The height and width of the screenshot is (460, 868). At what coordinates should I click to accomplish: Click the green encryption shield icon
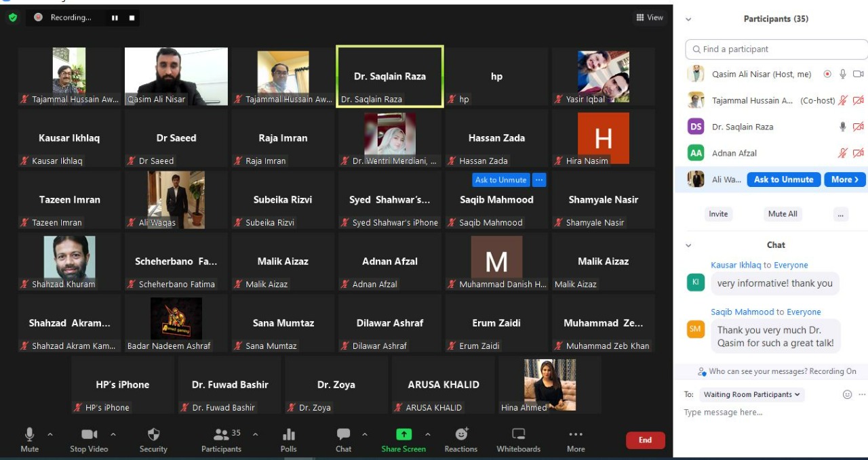[x=13, y=18]
